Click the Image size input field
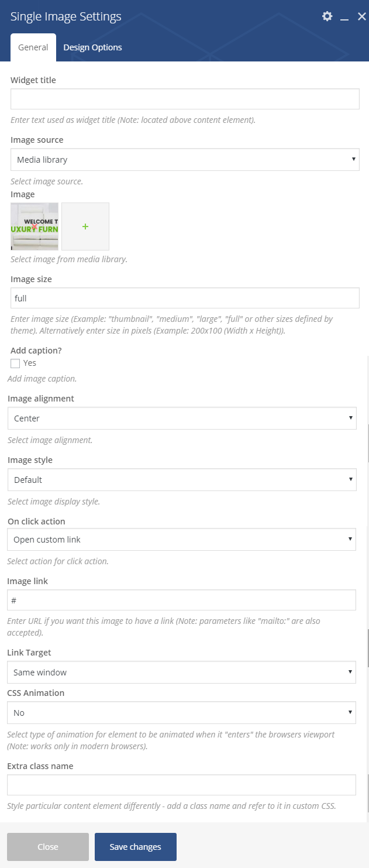This screenshot has width=369, height=868. (185, 298)
